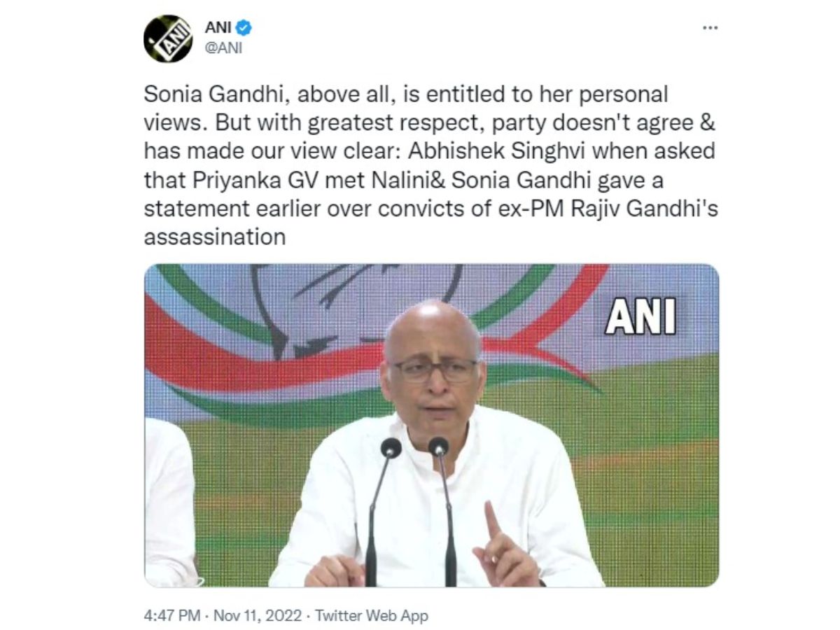Click the raised index finger in photo
Viewport: 840px width, 630px height.
coord(491,519)
